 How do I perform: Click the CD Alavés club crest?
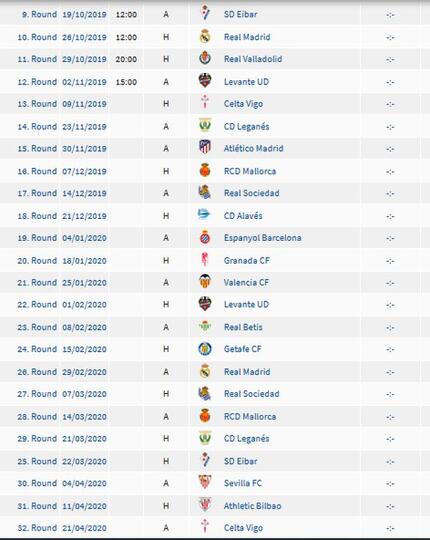(x=204, y=214)
